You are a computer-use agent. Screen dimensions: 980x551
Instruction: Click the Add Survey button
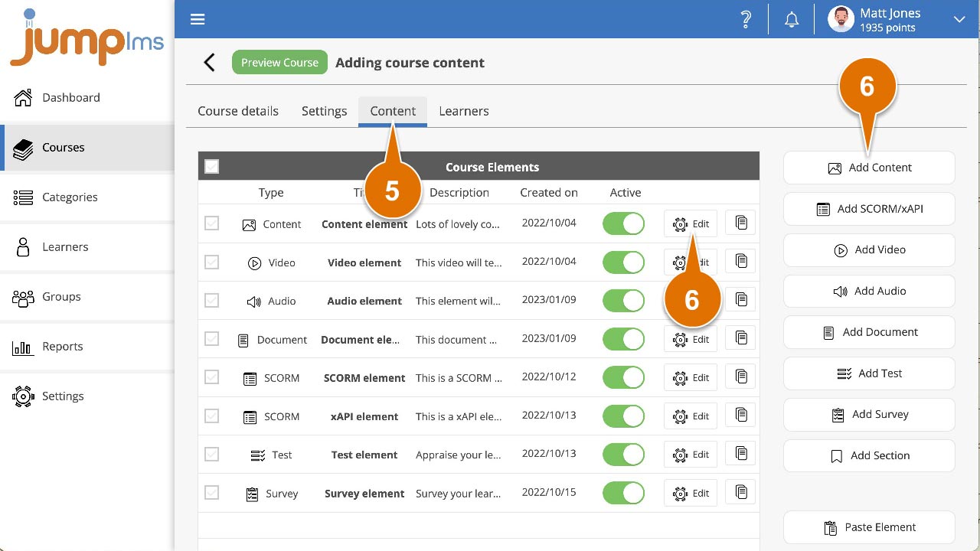pyautogui.click(x=869, y=415)
